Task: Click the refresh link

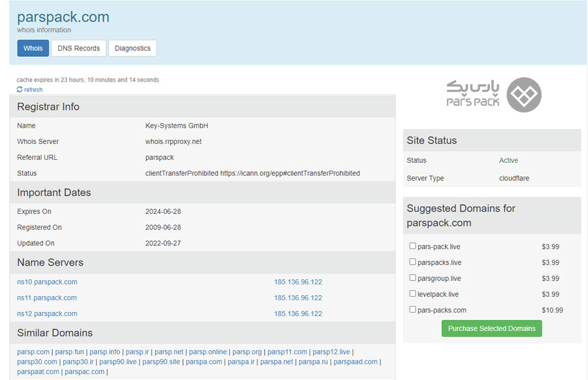Action: (x=33, y=90)
